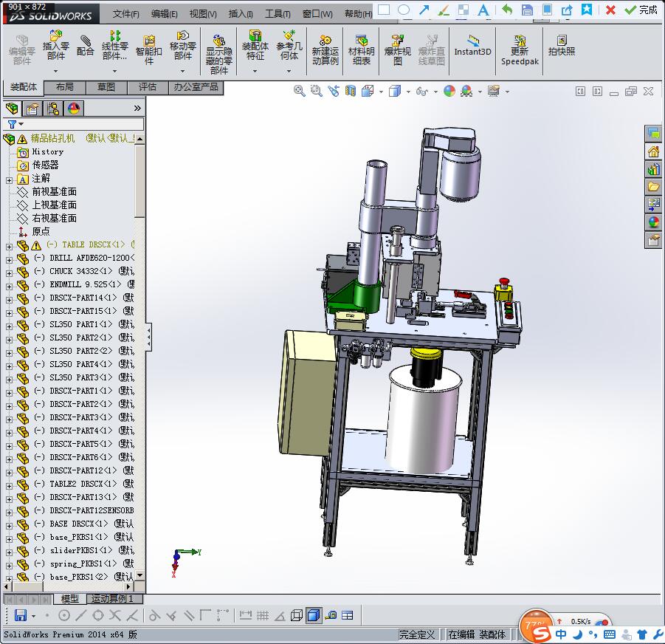Screen dimensions: 665x644
Task: Click the 中 Chinese input mode indicator
Action: point(561,634)
